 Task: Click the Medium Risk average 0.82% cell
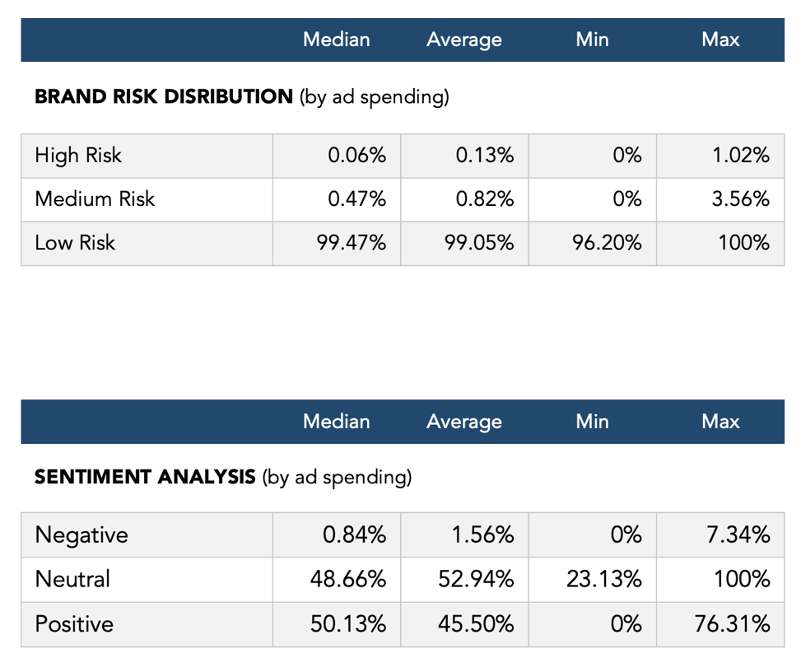tap(486, 198)
